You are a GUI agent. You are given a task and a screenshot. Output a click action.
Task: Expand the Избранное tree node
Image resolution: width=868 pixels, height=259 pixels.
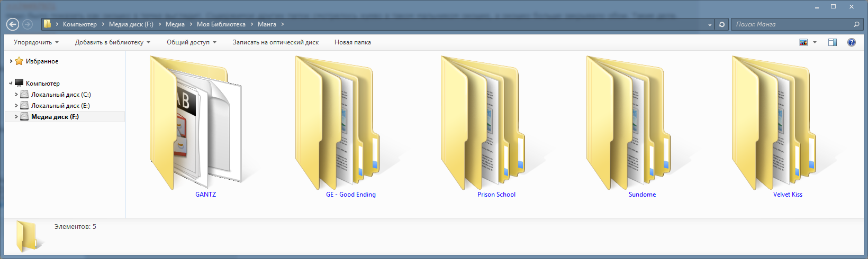pos(11,61)
